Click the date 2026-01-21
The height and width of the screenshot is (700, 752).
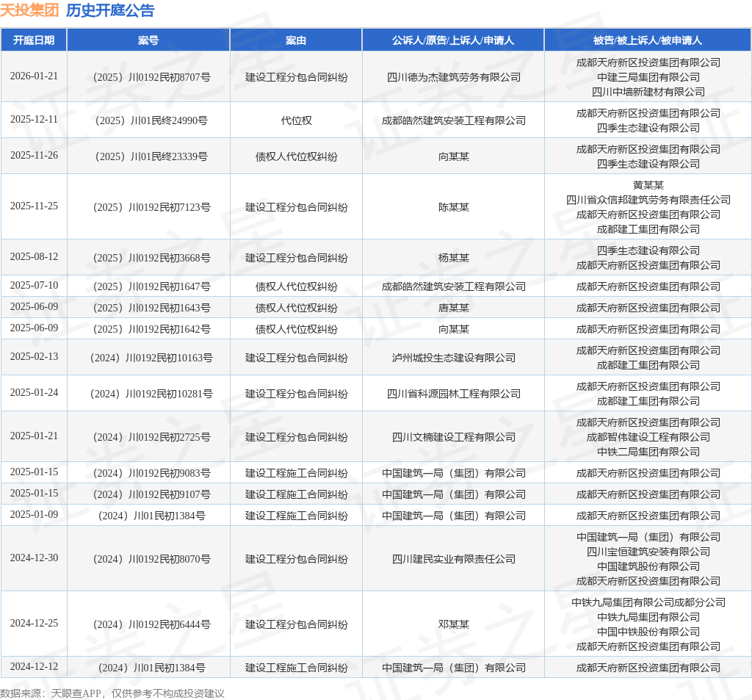tap(34, 76)
